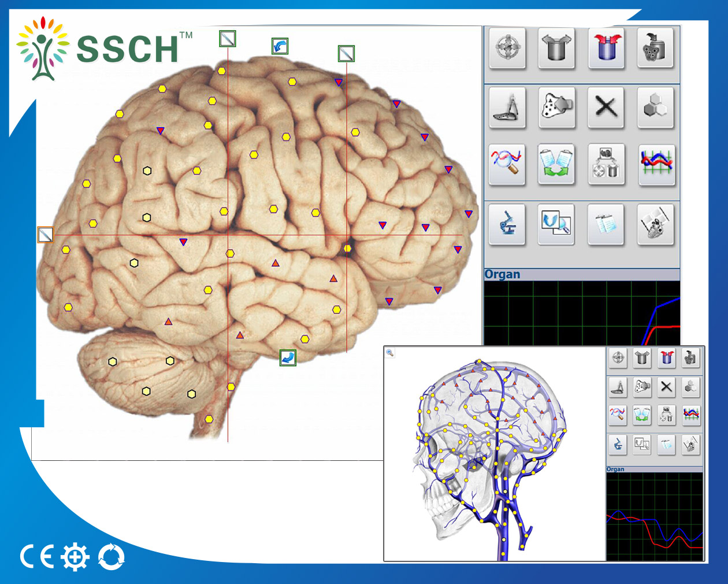Click the gray canister with dotted sample icon, main panel
Viewport: 728px width, 584px height.
tap(656, 49)
